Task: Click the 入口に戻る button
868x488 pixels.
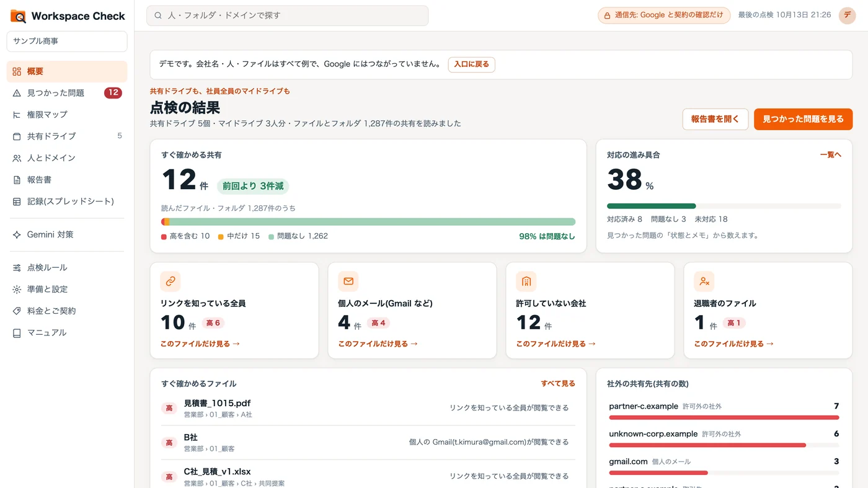Action: tap(472, 64)
